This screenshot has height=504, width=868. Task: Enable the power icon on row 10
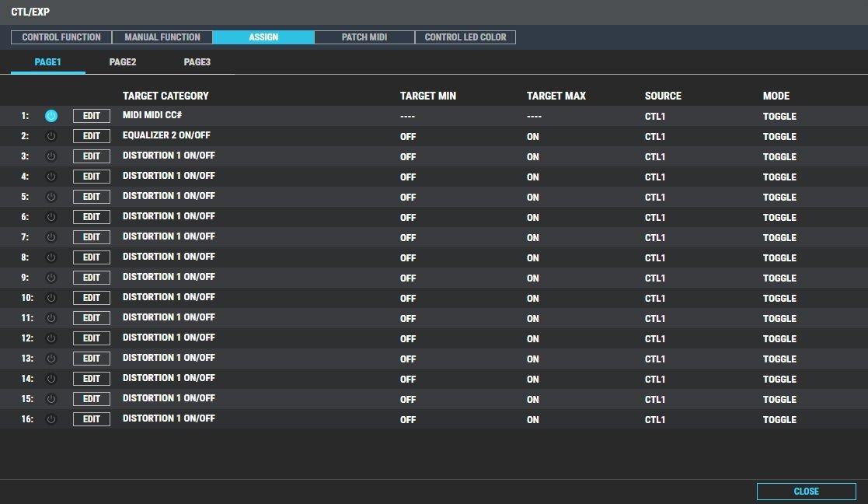point(51,298)
